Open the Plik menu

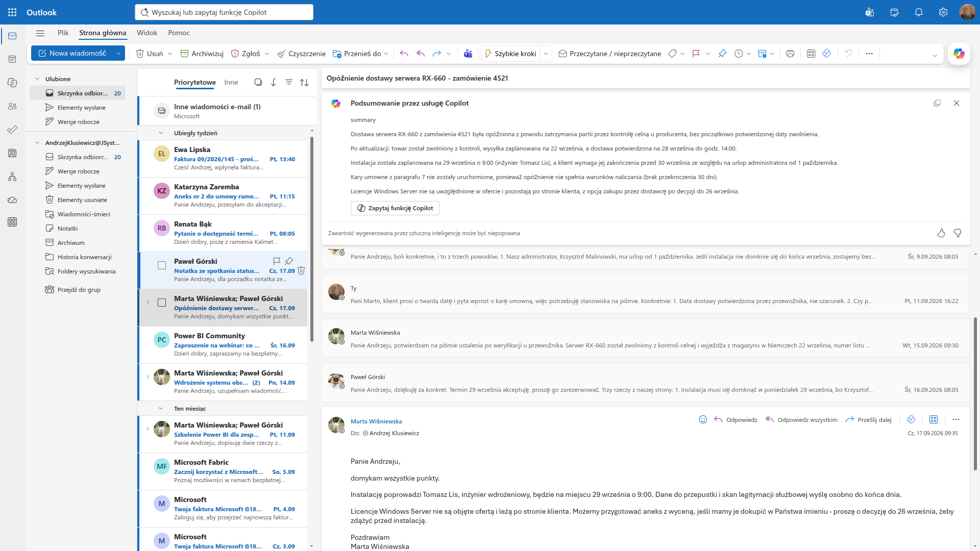click(x=63, y=33)
